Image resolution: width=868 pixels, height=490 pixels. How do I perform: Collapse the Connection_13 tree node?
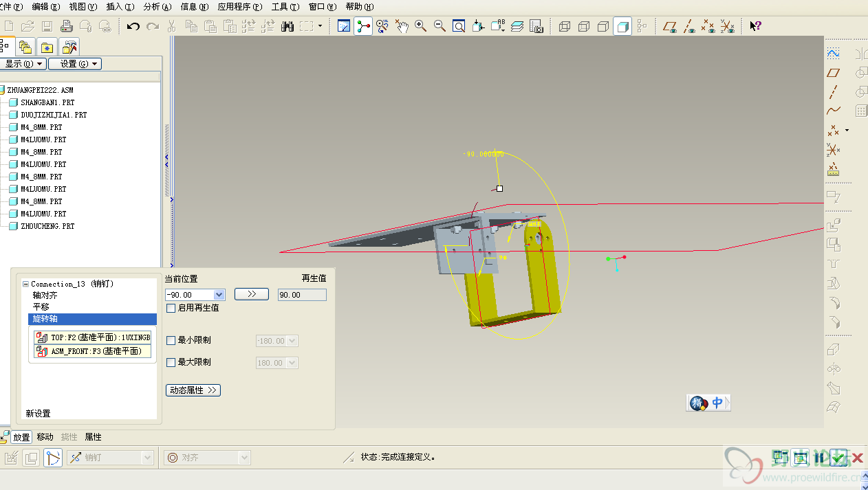click(x=26, y=284)
